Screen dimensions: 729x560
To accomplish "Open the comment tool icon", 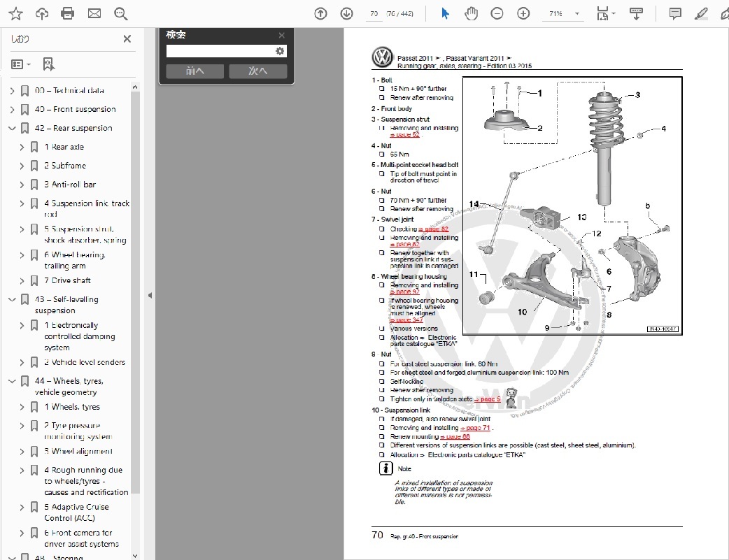I will point(675,13).
